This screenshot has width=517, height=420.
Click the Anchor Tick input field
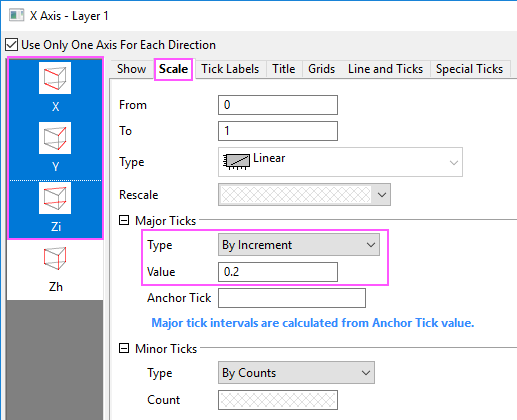click(x=292, y=298)
